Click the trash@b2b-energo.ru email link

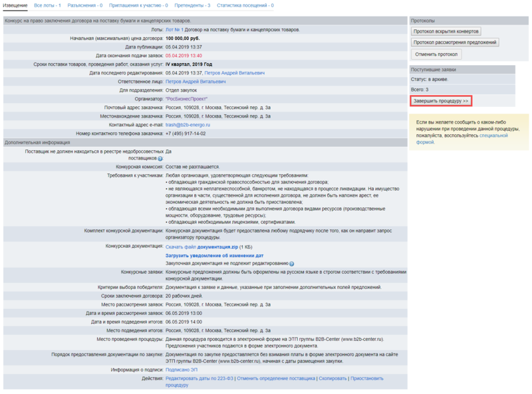point(188,124)
